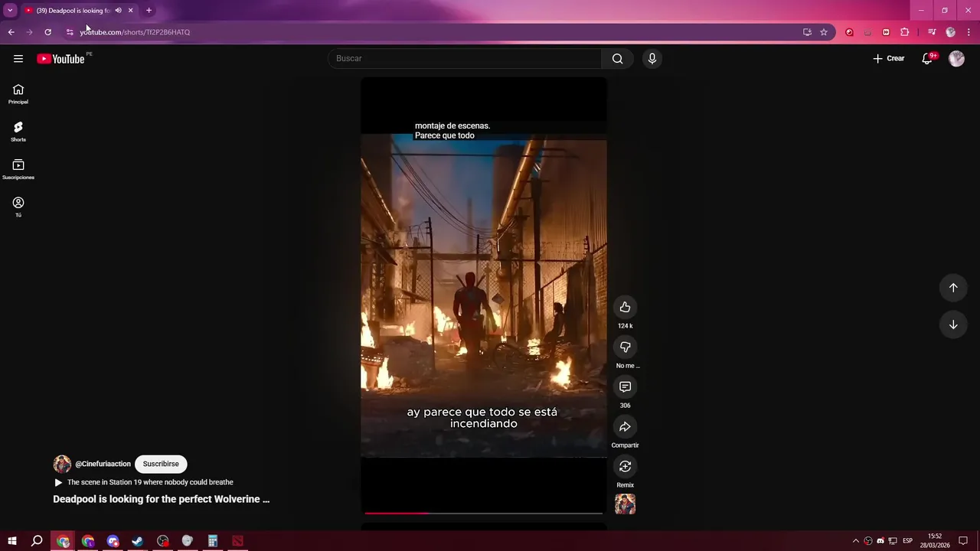Open the sound thumbnail below Remix
Image resolution: width=980 pixels, height=551 pixels.
(625, 504)
